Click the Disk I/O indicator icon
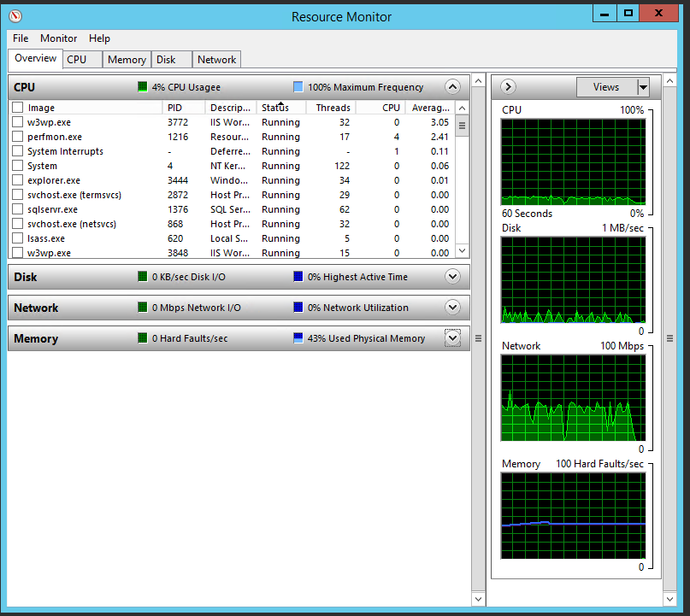The image size is (690, 616). (142, 277)
